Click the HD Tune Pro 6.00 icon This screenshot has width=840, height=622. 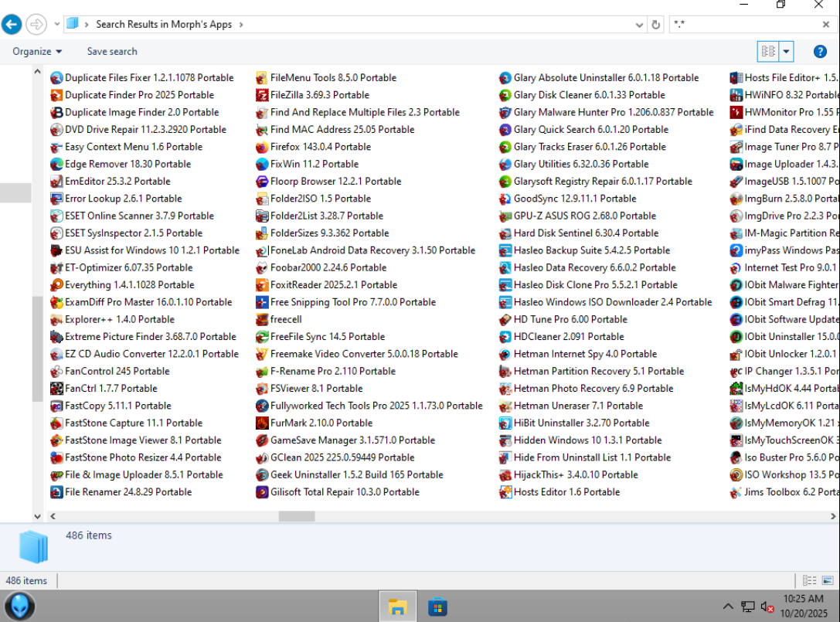(505, 319)
